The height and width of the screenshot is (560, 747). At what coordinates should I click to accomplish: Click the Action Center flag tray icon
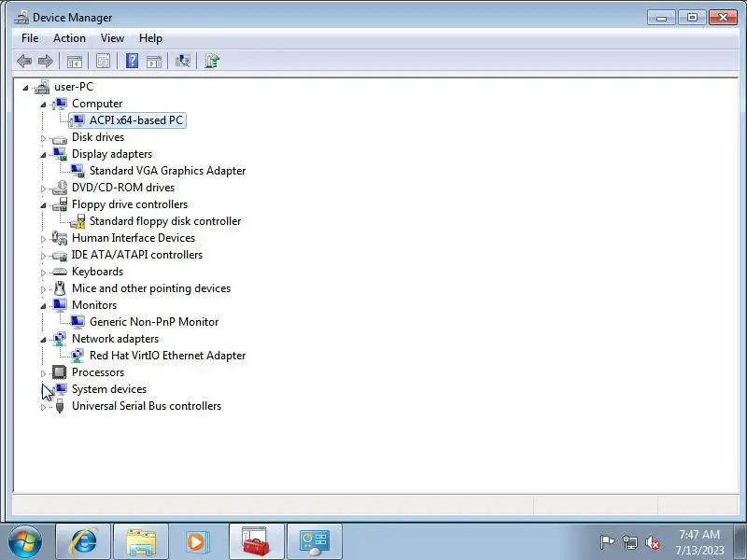click(607, 542)
